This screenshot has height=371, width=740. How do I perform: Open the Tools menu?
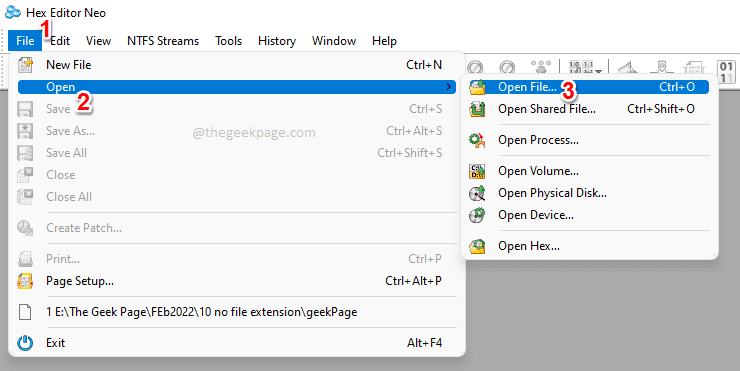[x=228, y=41]
